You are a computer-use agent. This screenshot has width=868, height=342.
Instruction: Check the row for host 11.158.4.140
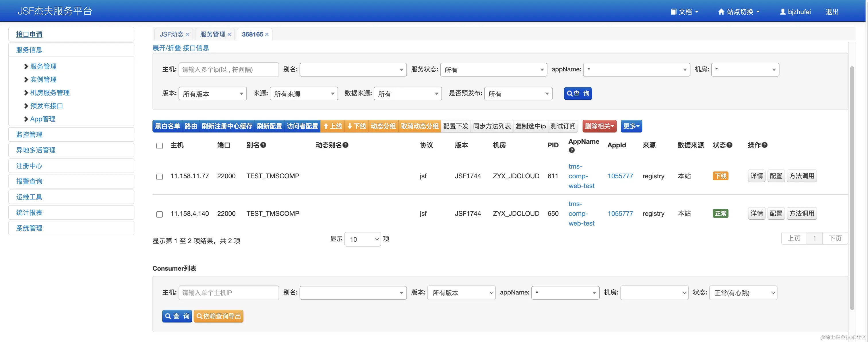click(x=159, y=214)
